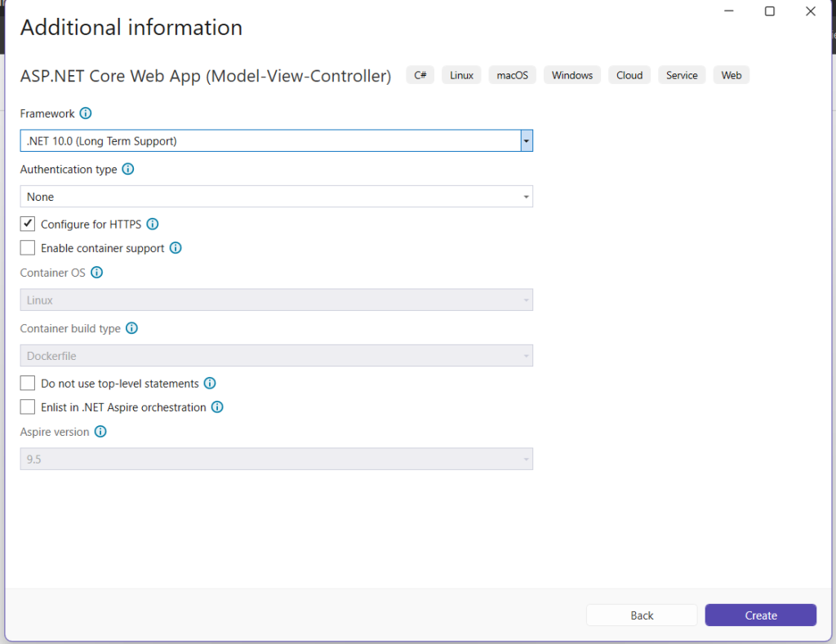Click info icon beside top-level statements option
This screenshot has height=644, width=836.
(210, 383)
